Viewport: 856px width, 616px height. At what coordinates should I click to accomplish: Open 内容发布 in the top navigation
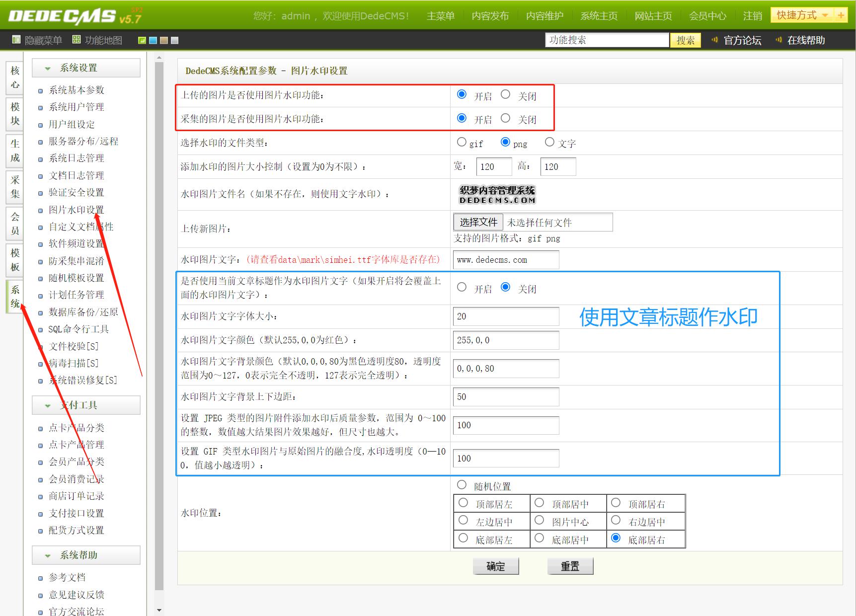point(490,16)
